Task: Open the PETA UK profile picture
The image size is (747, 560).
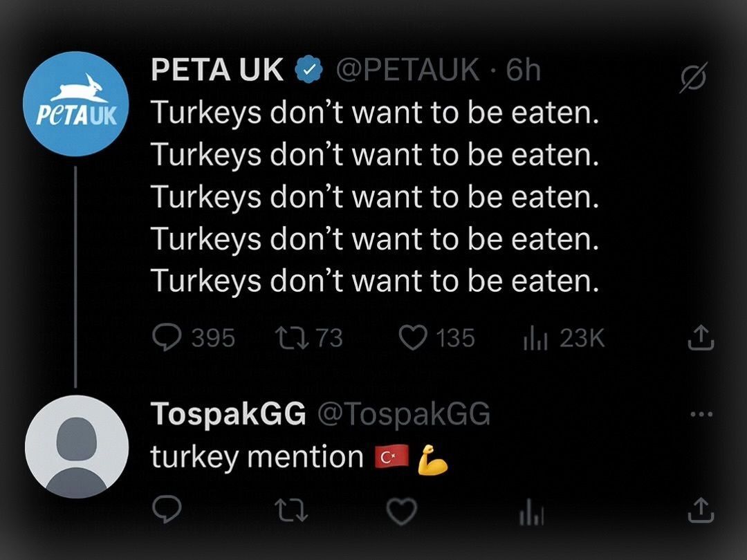Action: coord(76,104)
